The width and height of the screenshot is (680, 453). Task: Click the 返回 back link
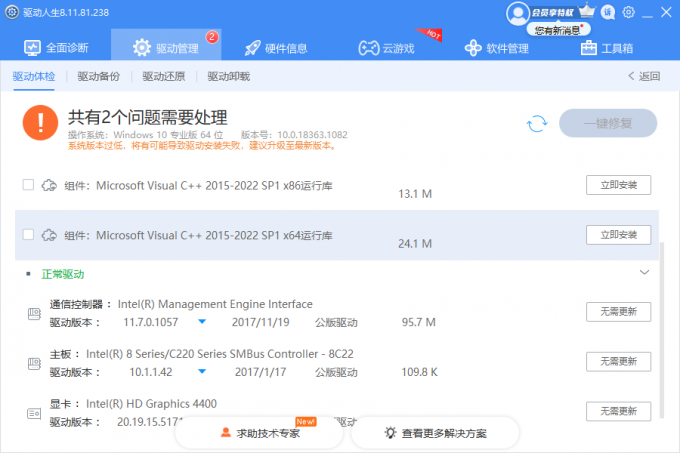tap(644, 76)
